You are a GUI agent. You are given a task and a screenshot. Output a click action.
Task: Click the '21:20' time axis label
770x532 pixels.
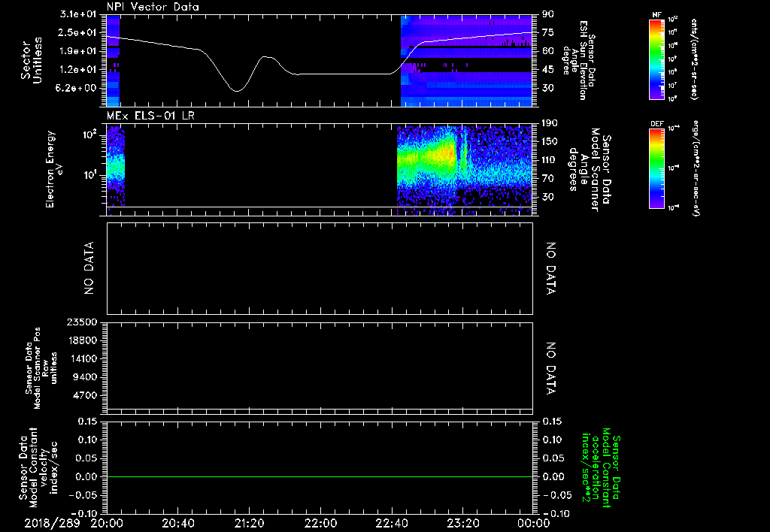pos(249,523)
